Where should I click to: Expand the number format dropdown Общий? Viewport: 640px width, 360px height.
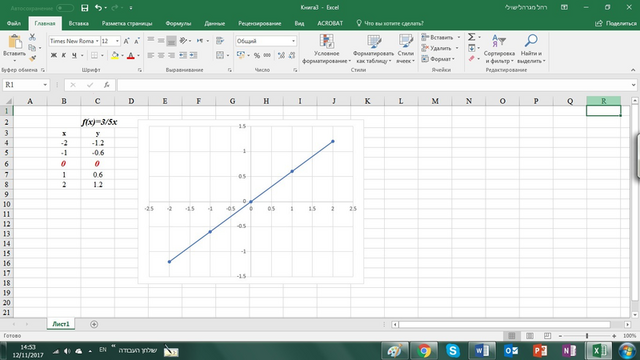(x=293, y=41)
